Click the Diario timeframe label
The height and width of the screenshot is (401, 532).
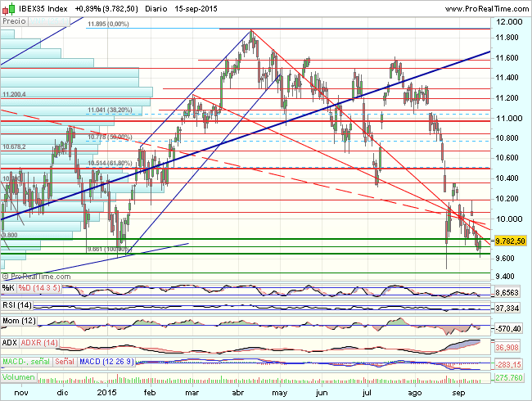[x=156, y=9]
